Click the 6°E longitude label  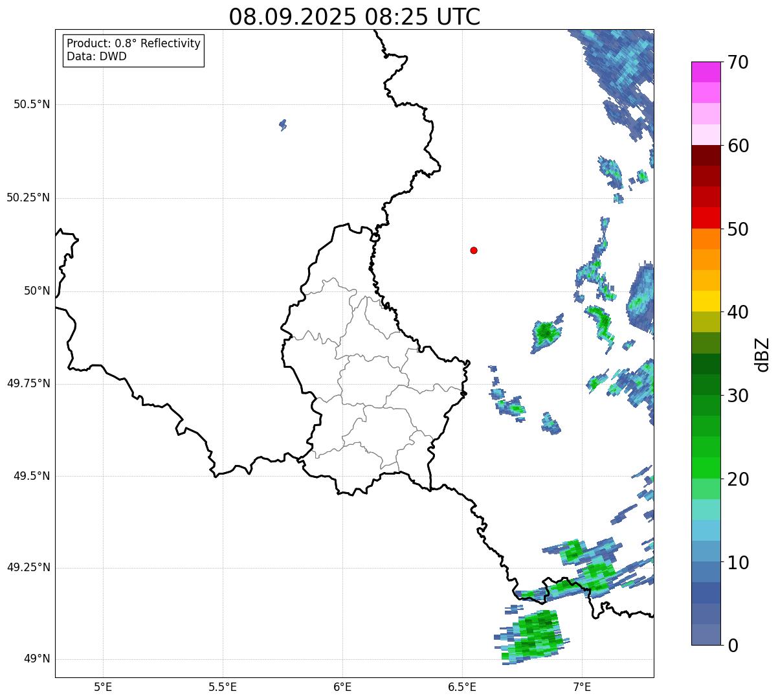(x=342, y=686)
